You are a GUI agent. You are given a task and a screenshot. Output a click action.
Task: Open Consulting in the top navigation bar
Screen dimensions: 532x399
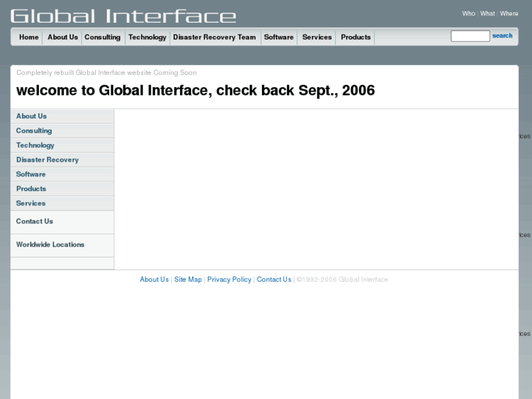tap(102, 37)
